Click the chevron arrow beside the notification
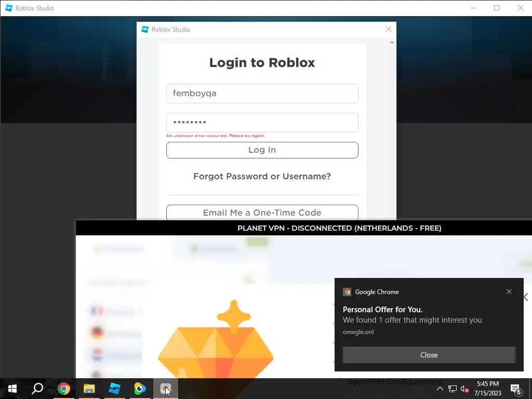 point(526,297)
